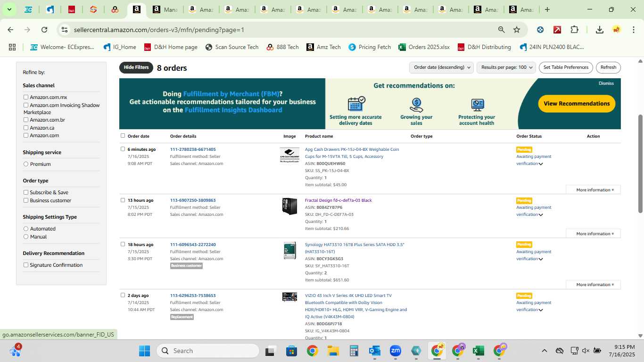
Task: Select Automated shipping settings type
Action: pyautogui.click(x=26, y=229)
